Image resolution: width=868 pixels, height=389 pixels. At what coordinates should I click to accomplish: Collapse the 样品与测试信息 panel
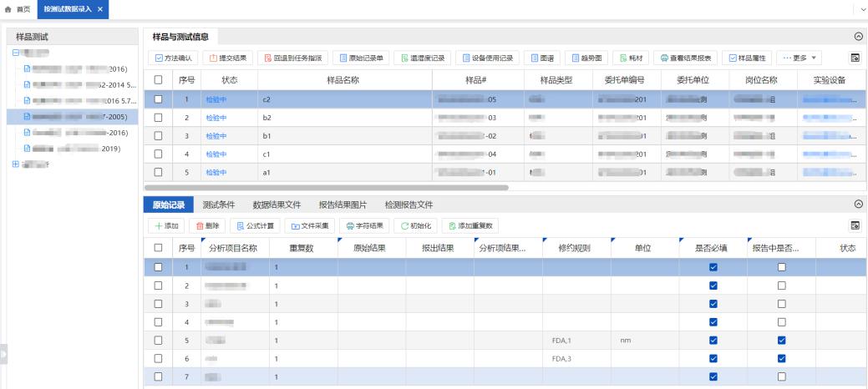(x=857, y=37)
